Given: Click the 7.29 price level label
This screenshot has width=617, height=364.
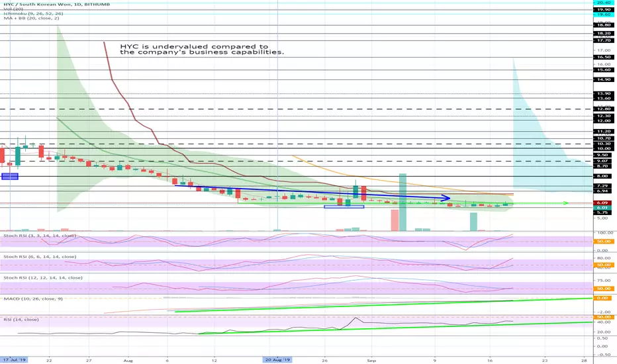Looking at the screenshot, I should 604,186.
